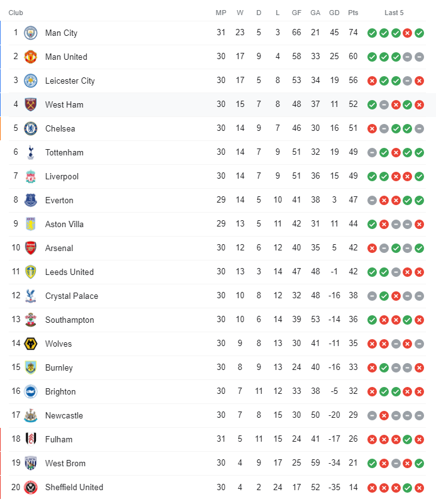Click Sheffield United's green win icon
Image resolution: width=436 pixels, height=504 pixels.
click(x=408, y=488)
